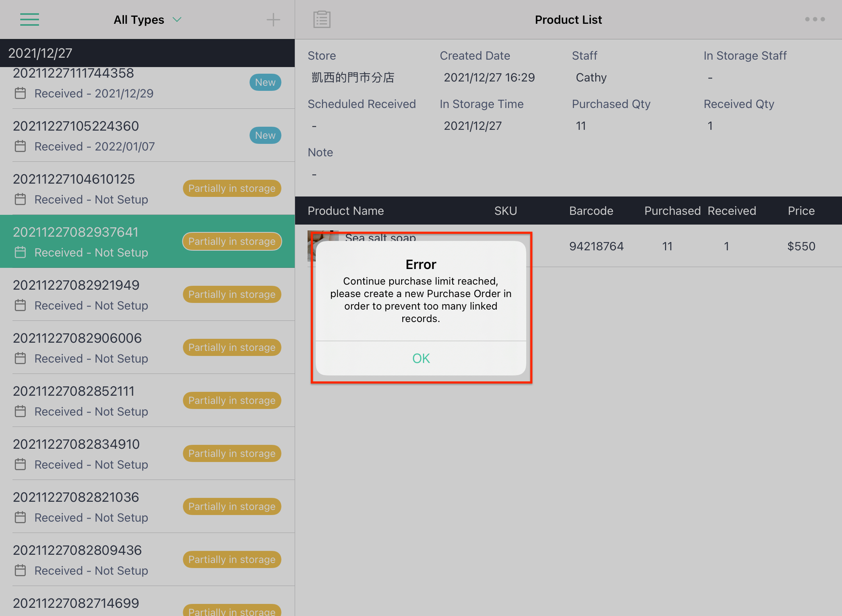Click the store name 凱西的門市分店
Image resolution: width=842 pixels, height=616 pixels.
pos(353,77)
